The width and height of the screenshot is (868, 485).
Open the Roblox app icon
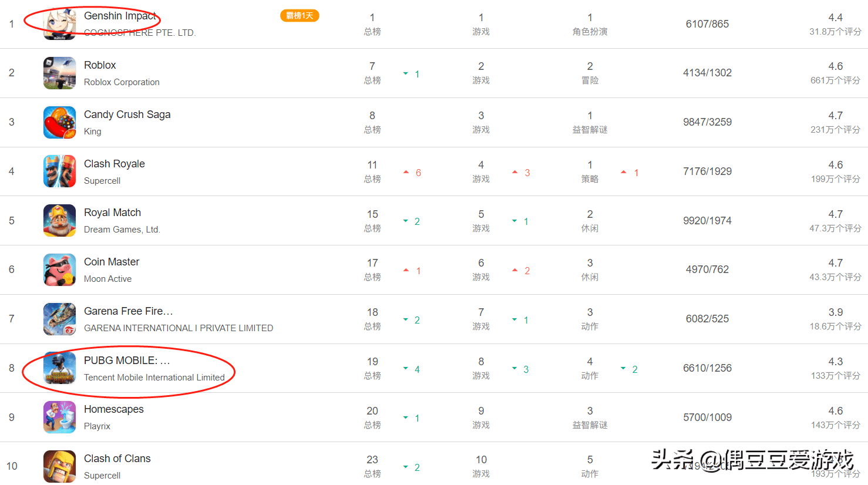[59, 73]
